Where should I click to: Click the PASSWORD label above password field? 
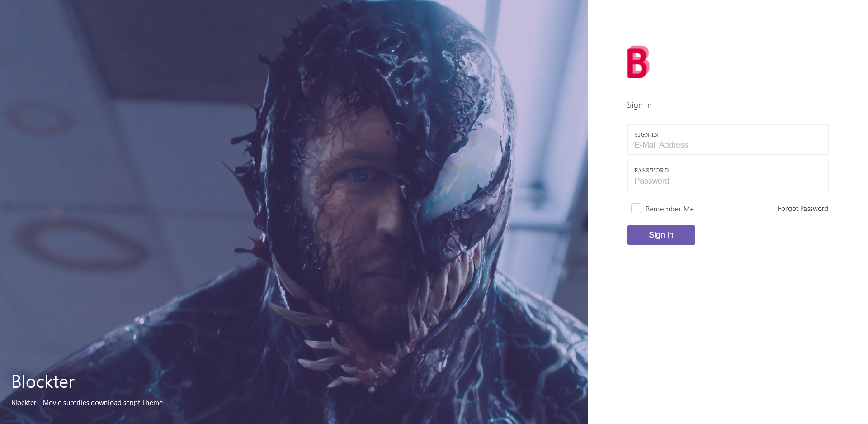point(651,170)
